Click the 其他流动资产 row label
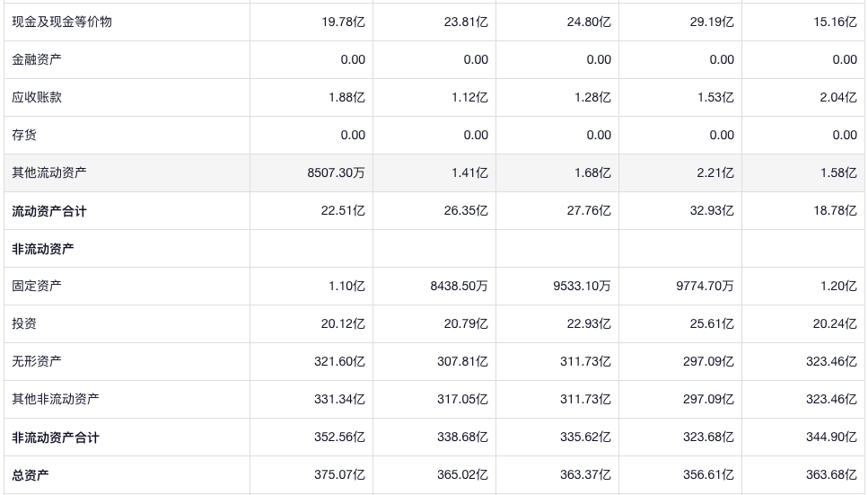The width and height of the screenshot is (868, 495). coord(49,172)
